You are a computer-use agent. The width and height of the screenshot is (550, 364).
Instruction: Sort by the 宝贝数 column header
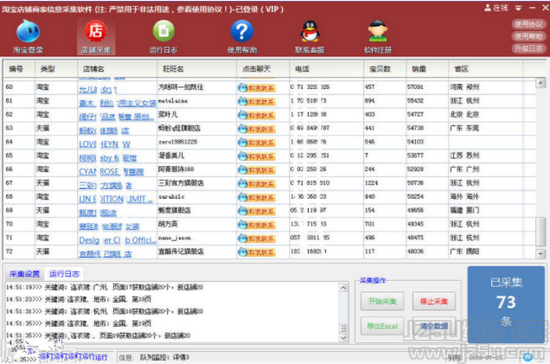385,69
